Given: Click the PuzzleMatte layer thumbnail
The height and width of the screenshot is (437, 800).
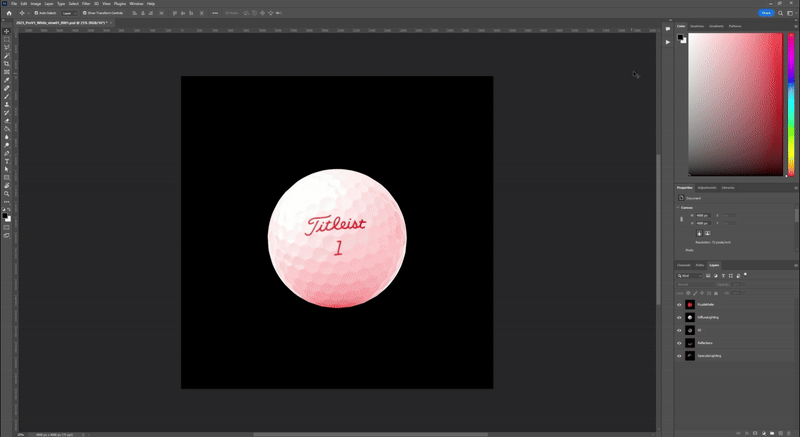Looking at the screenshot, I should click(x=690, y=304).
